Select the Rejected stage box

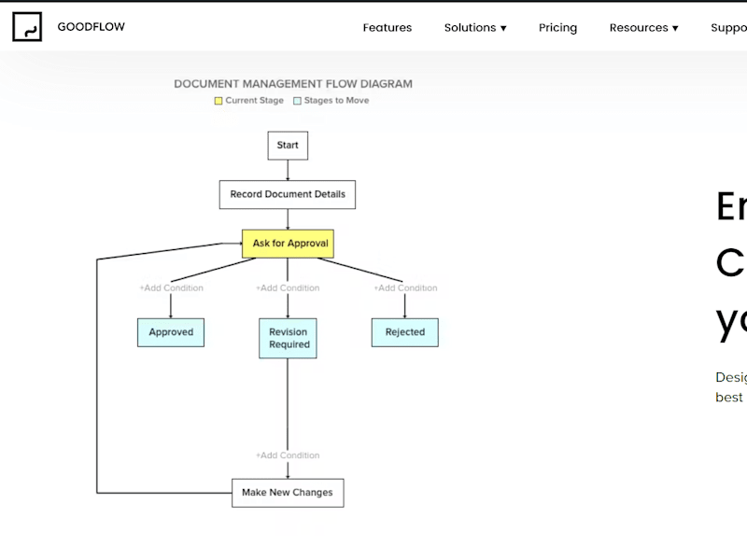(x=405, y=332)
